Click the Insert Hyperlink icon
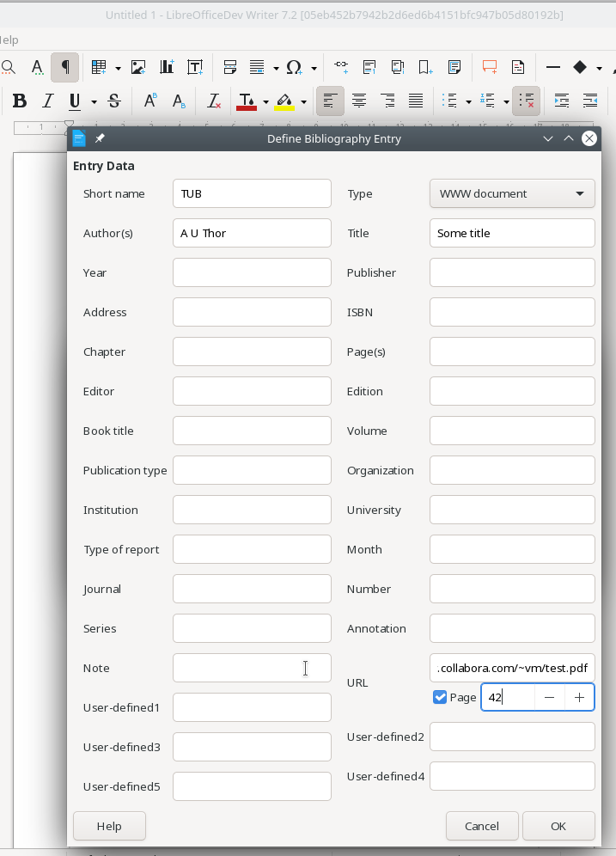This screenshot has height=856, width=616. (x=341, y=67)
